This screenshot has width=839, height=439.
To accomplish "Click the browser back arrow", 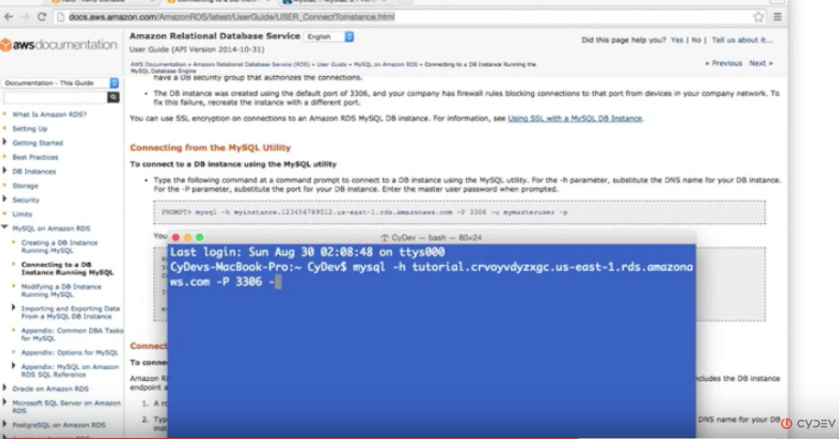I will 9,17.
